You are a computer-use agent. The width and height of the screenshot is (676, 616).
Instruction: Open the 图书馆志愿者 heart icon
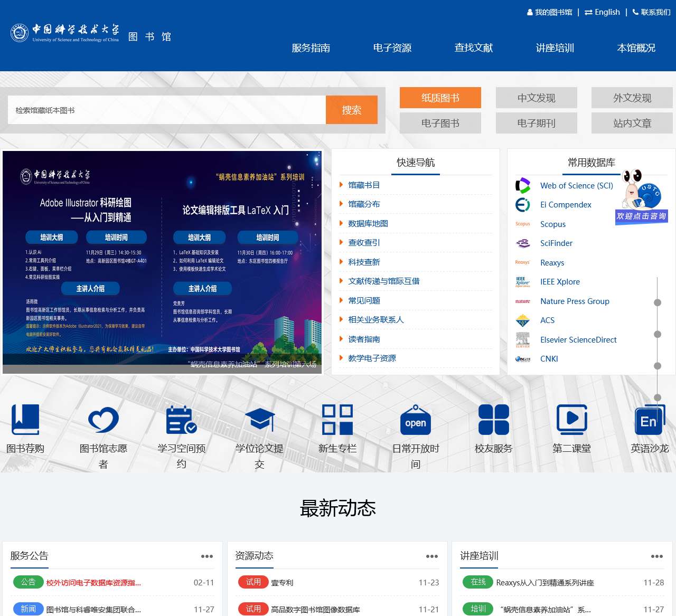[104, 420]
